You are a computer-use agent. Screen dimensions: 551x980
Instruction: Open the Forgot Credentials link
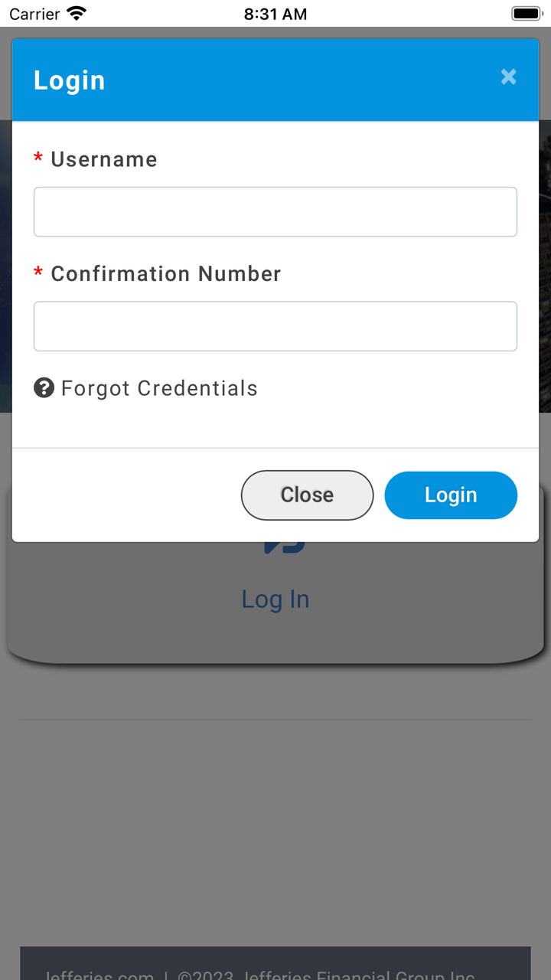point(159,388)
